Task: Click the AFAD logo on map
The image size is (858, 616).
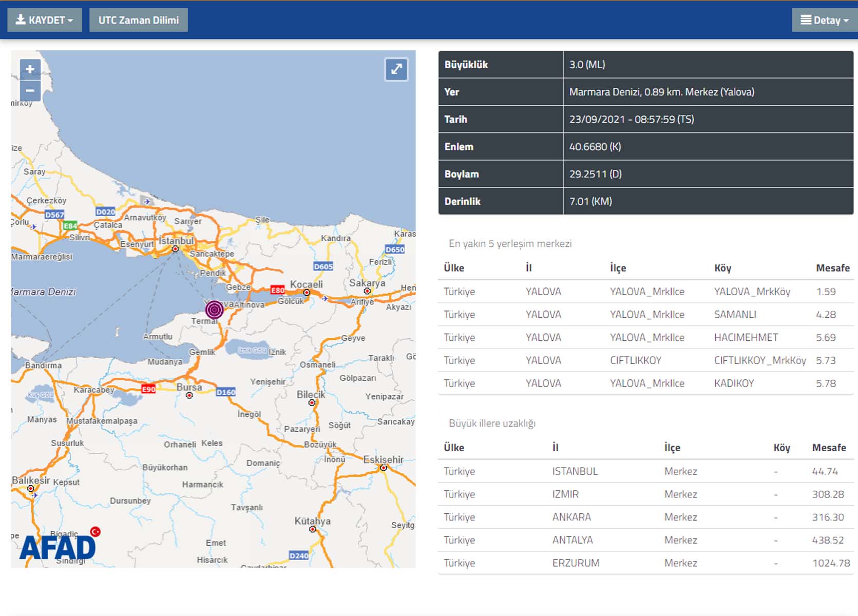Action: tap(58, 546)
